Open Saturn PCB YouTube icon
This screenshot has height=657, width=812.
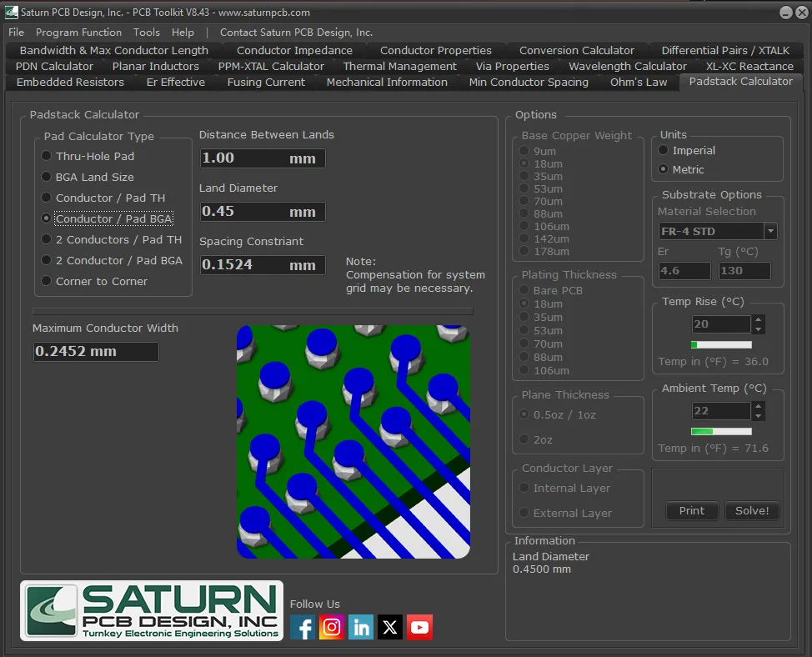coord(419,628)
